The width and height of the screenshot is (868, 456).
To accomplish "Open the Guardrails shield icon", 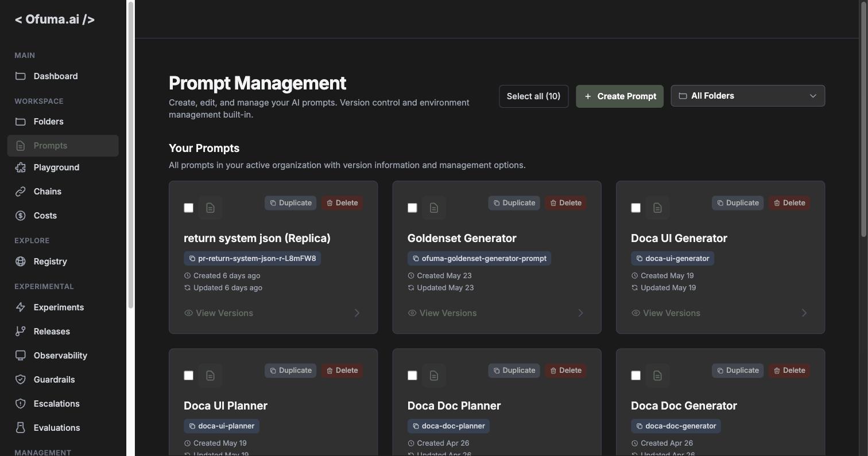I will 21,380.
